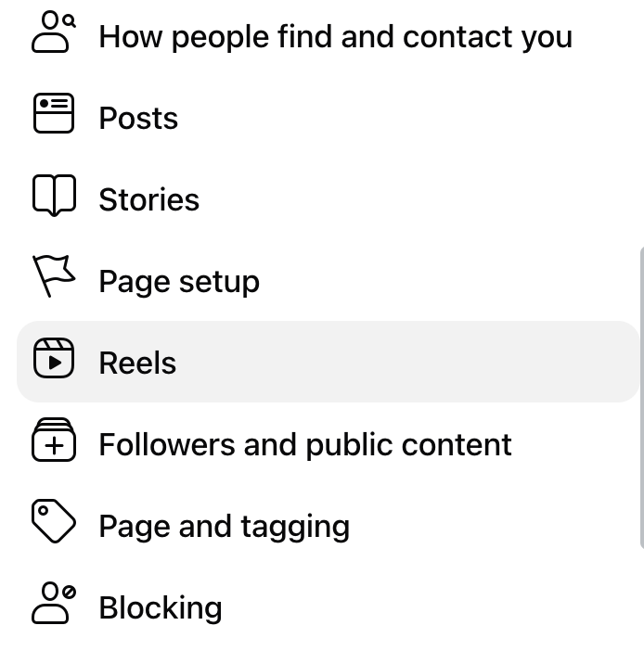Viewport: 644px width, 651px height.
Task: Click the person-with-magnifier find and contact icon
Action: click(54, 33)
